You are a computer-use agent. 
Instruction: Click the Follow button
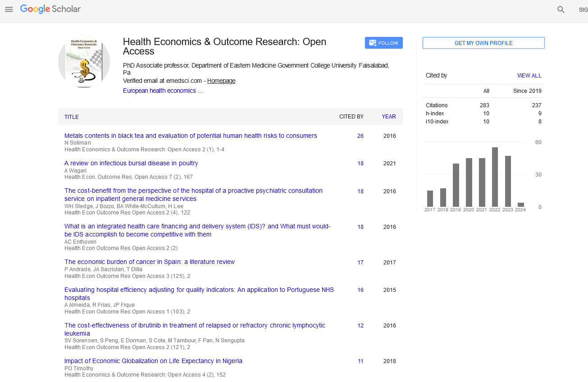(x=384, y=43)
